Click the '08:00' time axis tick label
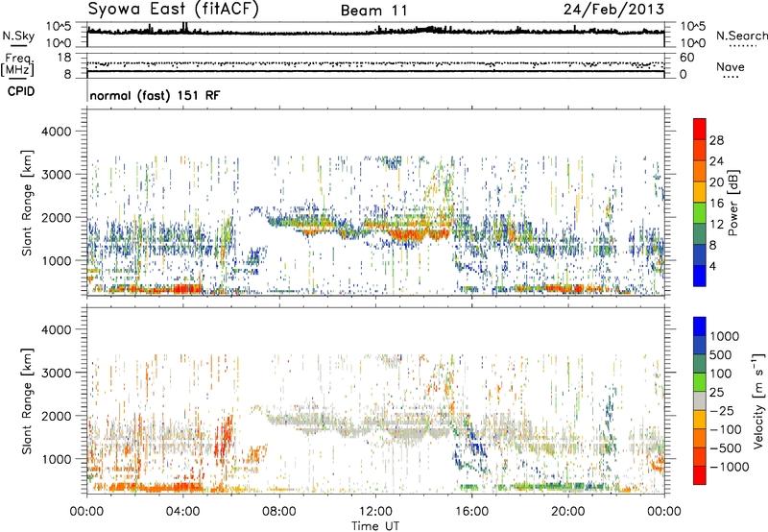The width and height of the screenshot is (768, 532). pos(278,512)
